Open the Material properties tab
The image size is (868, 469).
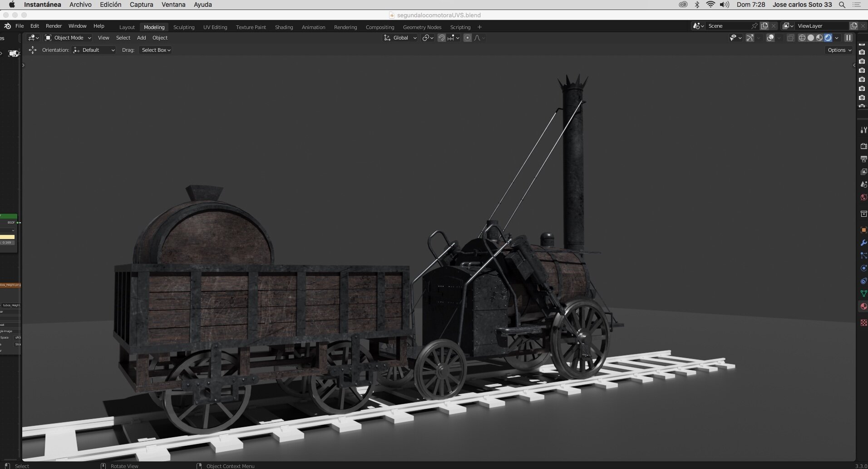click(863, 306)
